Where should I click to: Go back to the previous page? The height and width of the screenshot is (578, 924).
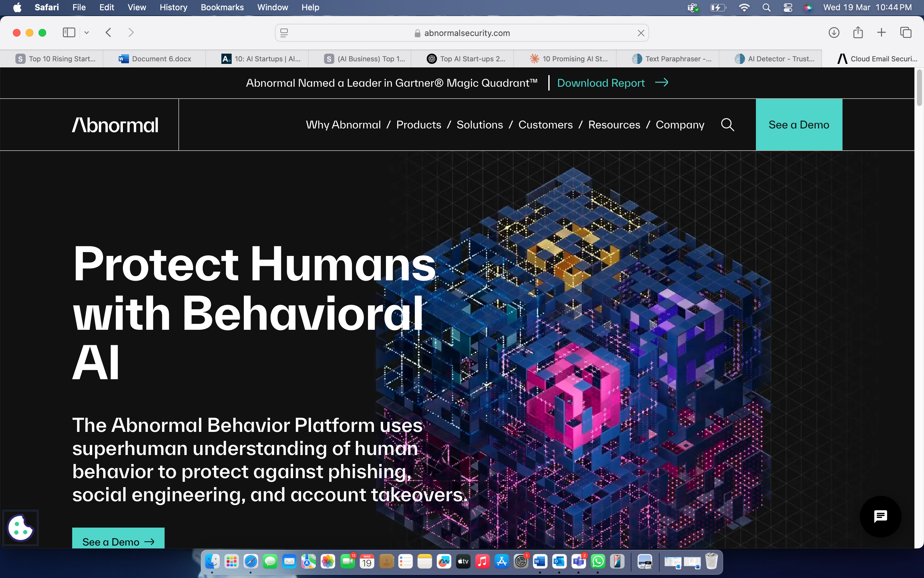108,32
